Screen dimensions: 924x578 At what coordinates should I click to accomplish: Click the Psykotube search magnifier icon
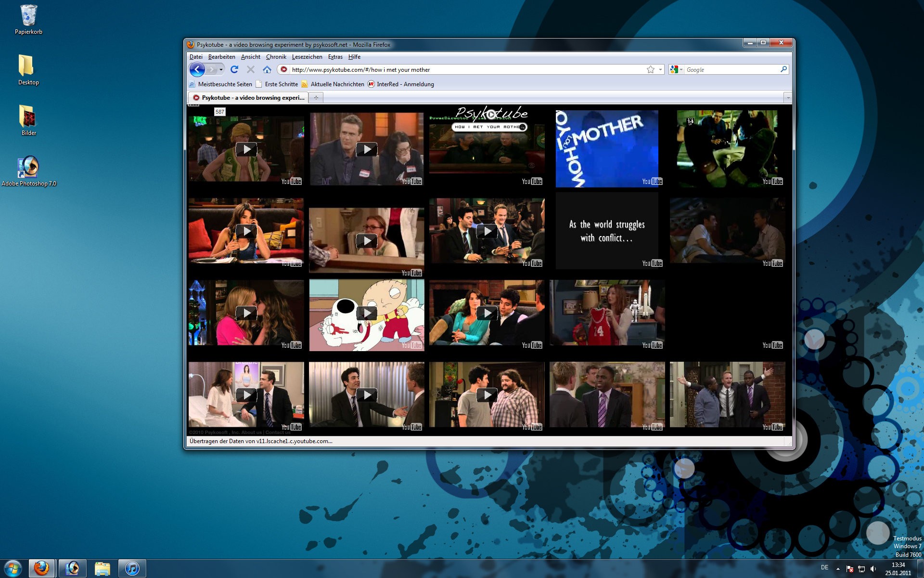(522, 127)
